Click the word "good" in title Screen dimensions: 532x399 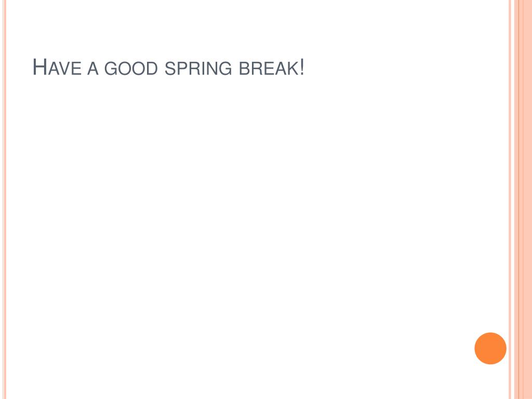[x=131, y=68]
